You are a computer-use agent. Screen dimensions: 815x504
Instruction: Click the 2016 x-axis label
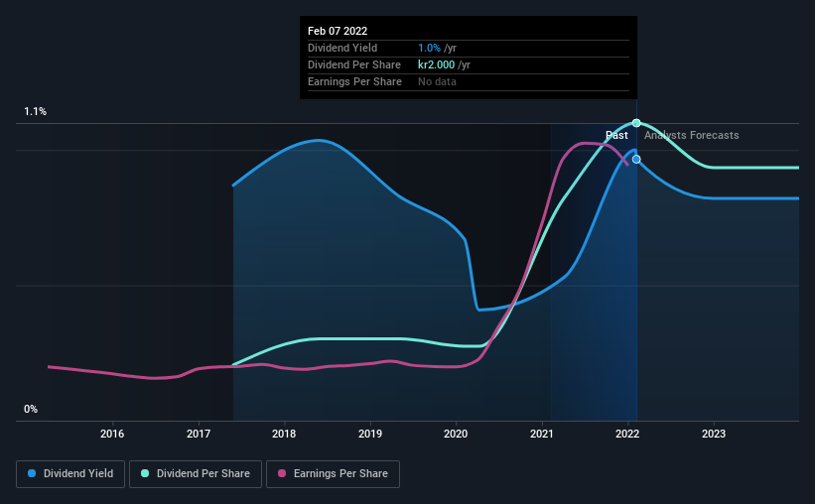tap(112, 434)
